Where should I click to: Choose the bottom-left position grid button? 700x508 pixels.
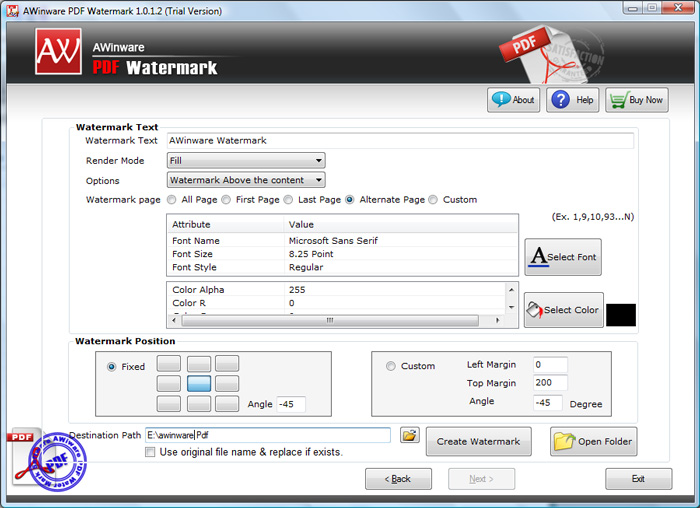(x=169, y=404)
